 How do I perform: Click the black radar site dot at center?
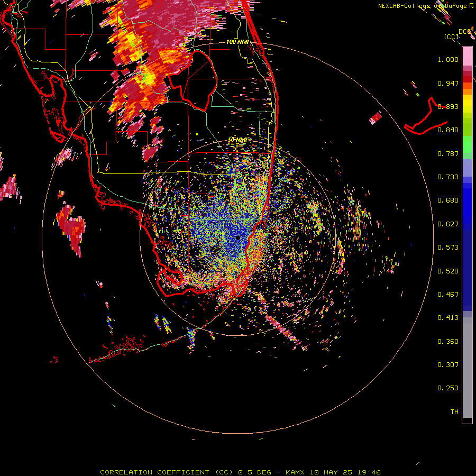pos(237,237)
